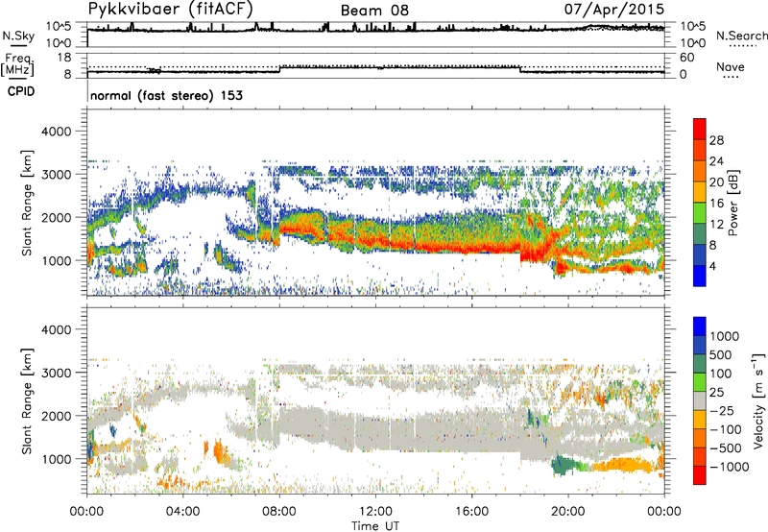Click the '4000' tick of the velocity panel
The height and width of the screenshot is (532, 768).
click(x=56, y=329)
